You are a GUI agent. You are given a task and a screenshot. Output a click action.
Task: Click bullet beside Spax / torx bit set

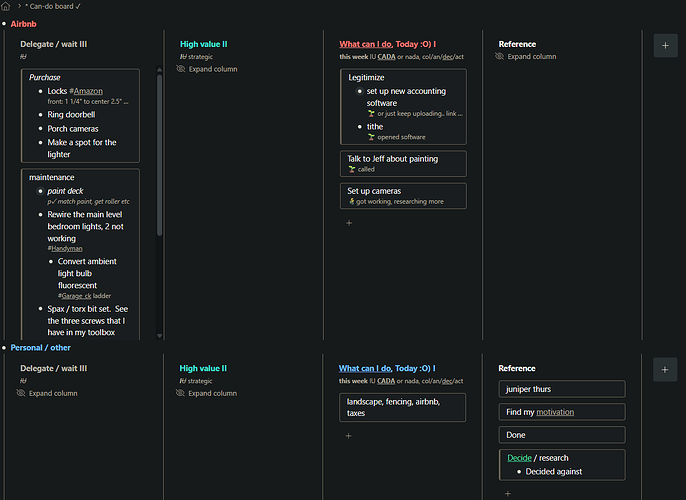tap(40, 309)
